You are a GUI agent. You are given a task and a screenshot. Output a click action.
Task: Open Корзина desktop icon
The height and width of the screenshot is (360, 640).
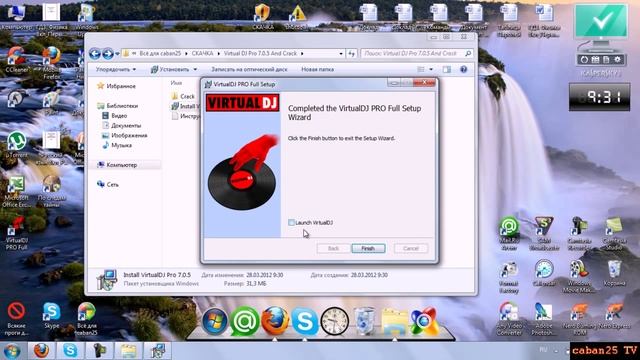[614, 273]
